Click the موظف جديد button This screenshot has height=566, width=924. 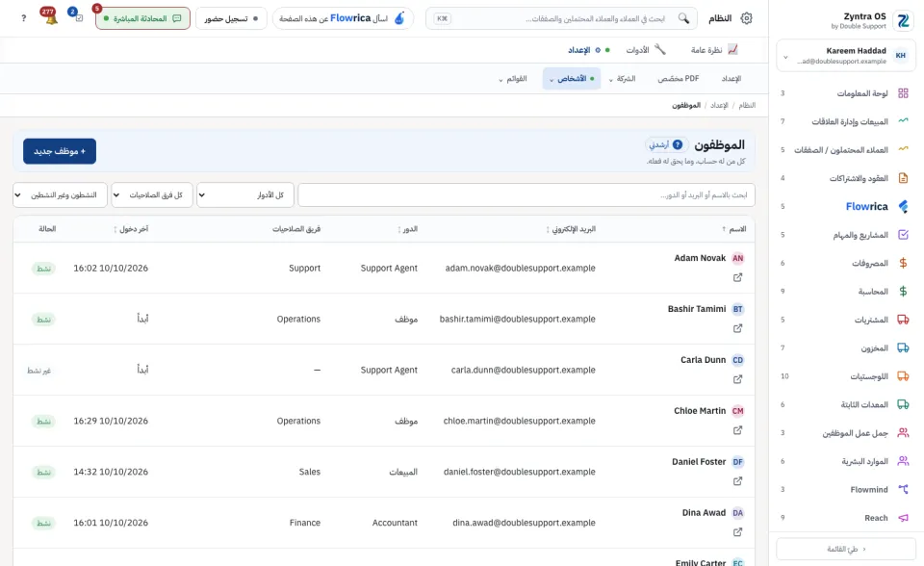pyautogui.click(x=60, y=151)
